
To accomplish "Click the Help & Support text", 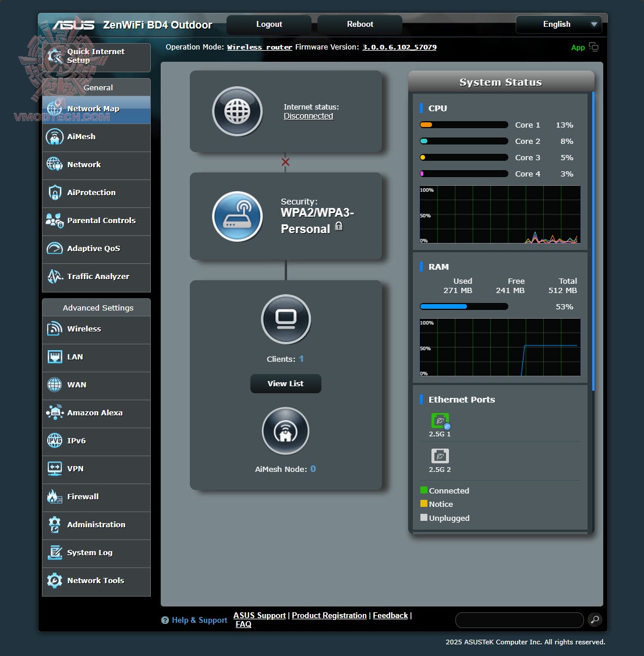I will (x=200, y=620).
